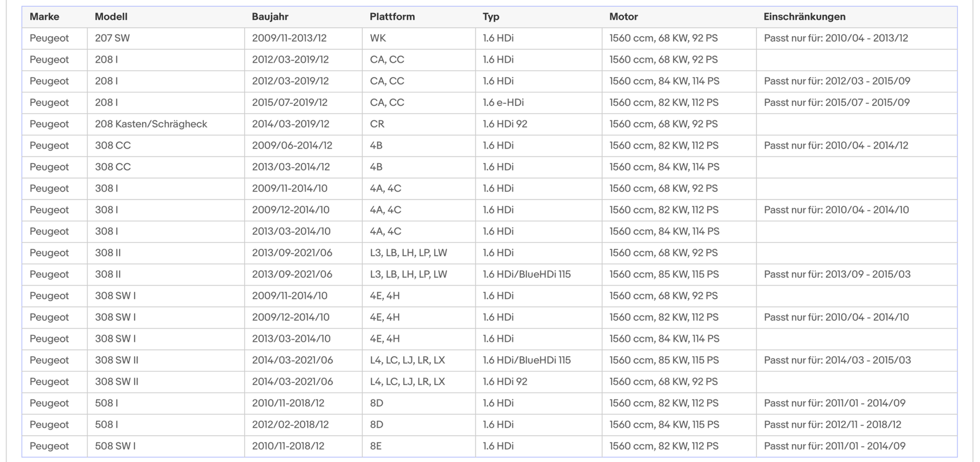Click the '508 SW I' model cell
980x462 pixels.
point(115,446)
